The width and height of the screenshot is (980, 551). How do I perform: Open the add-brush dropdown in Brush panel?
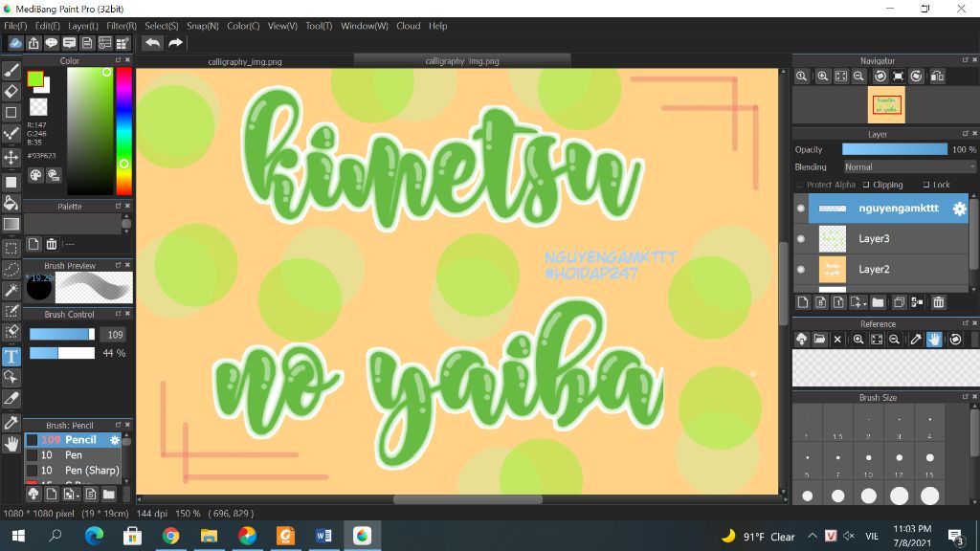click(x=78, y=495)
